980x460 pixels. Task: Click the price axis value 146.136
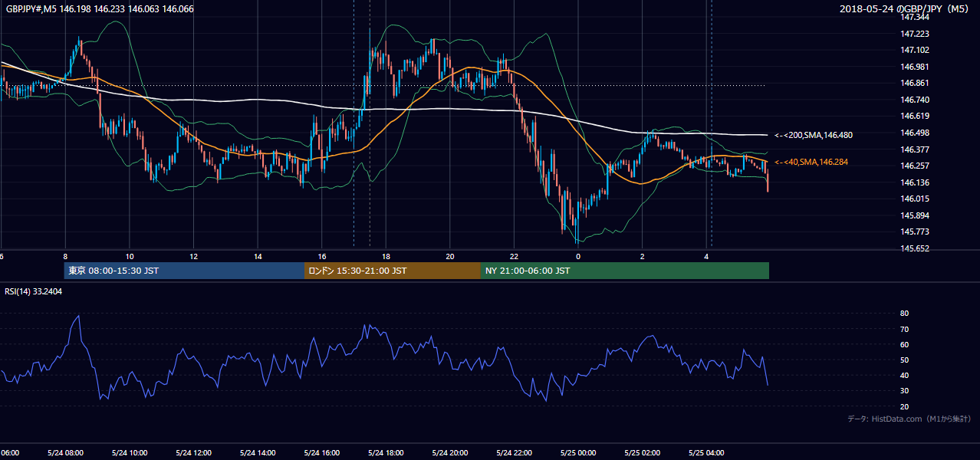tap(915, 182)
